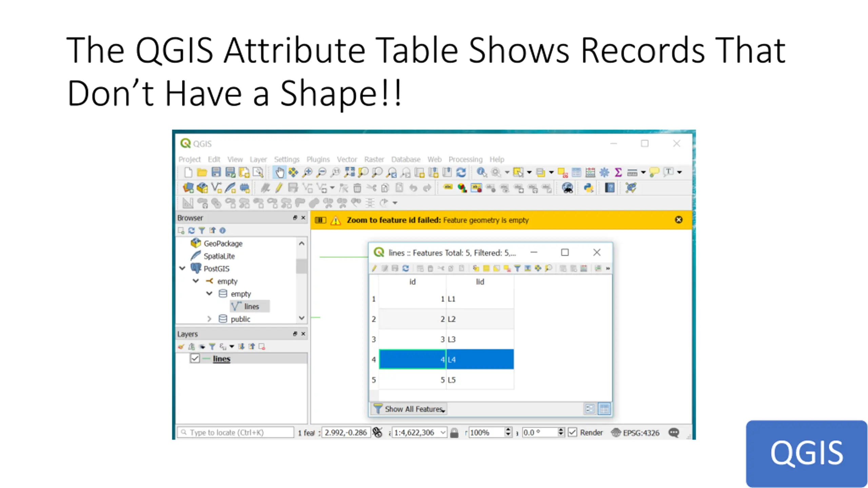Open the map scale dropdown
The image size is (868, 488).
(443, 432)
